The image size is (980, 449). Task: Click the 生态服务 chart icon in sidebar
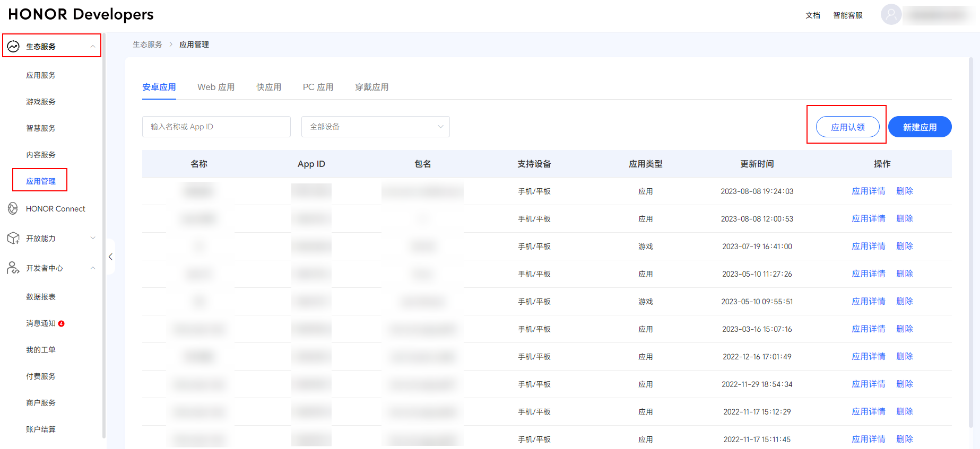pos(13,46)
